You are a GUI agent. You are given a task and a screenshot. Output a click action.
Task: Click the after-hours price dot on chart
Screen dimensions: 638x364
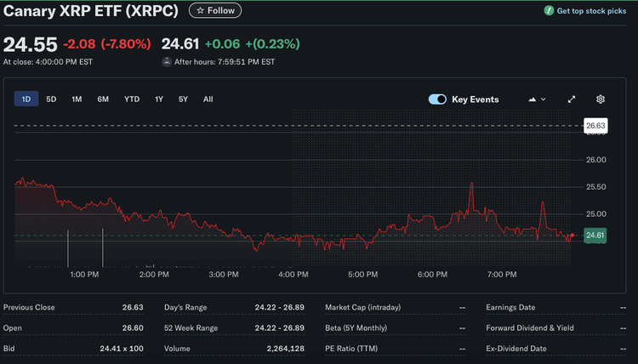(572, 235)
